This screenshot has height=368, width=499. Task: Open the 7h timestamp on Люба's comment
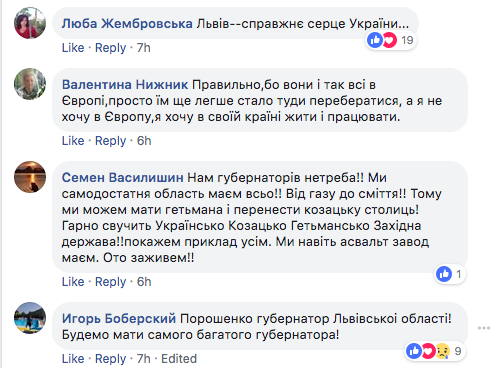[144, 48]
